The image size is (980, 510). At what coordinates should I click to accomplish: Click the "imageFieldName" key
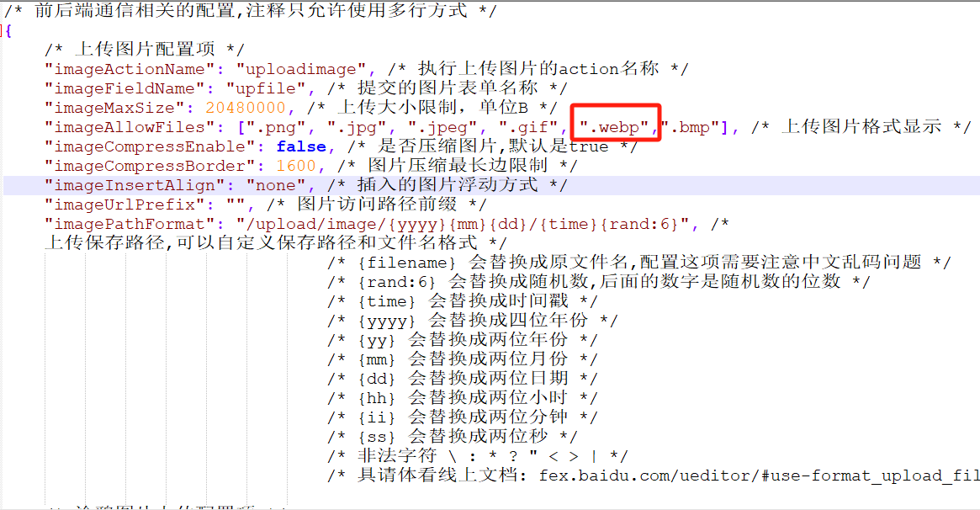tap(124, 88)
